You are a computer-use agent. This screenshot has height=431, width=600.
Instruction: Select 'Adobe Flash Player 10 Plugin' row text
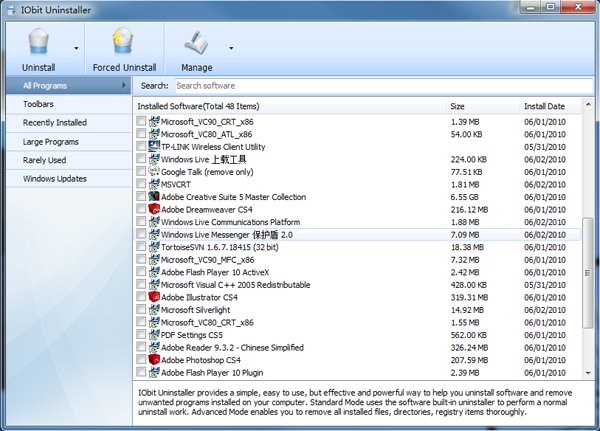click(212, 373)
